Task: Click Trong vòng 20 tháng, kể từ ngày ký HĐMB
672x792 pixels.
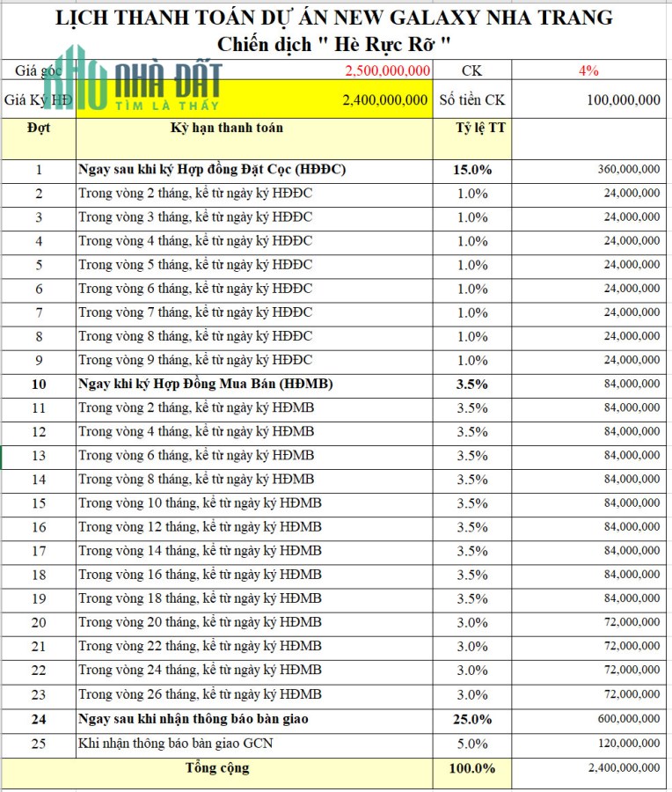Action: tap(200, 622)
